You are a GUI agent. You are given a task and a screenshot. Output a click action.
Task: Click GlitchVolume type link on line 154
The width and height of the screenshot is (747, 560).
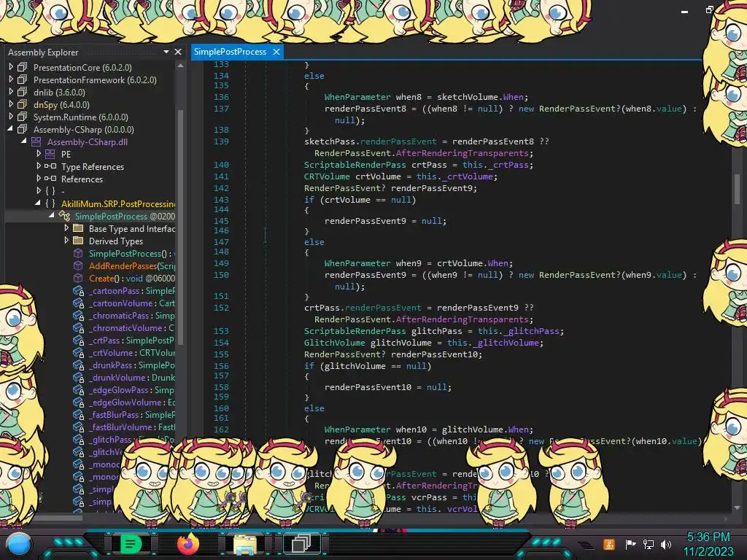coord(334,343)
